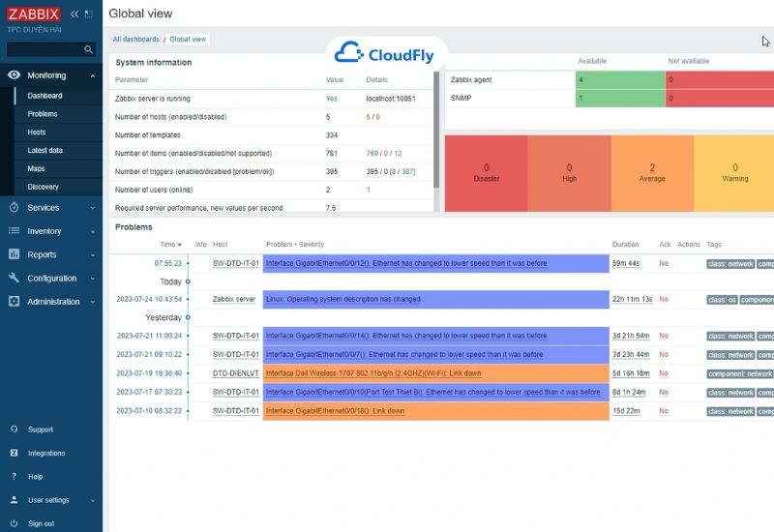Expand the Reports menu chevron
Screen dimensions: 774x532
[93, 254]
